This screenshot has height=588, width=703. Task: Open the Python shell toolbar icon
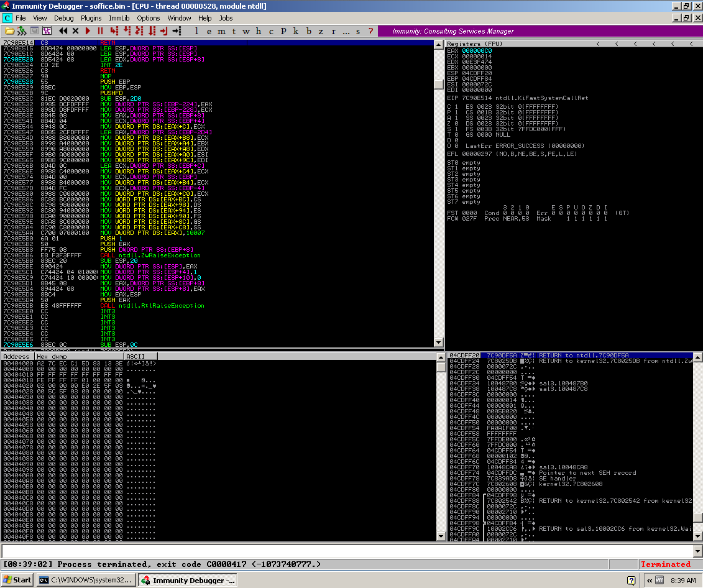point(22,31)
